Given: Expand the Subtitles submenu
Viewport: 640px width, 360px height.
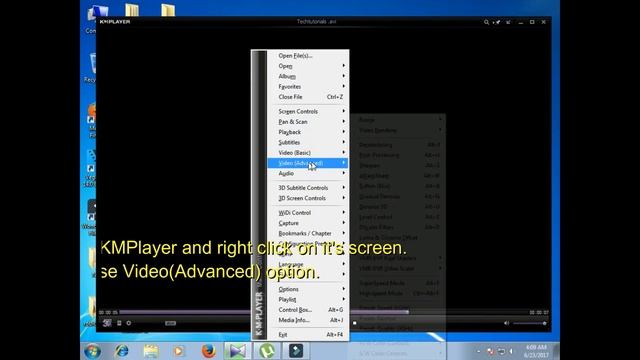Looking at the screenshot, I should 308,142.
